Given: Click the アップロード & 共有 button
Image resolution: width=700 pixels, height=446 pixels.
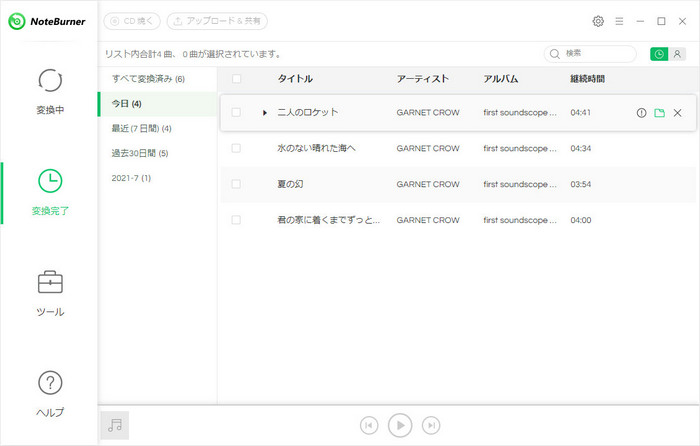Looking at the screenshot, I should [x=217, y=21].
